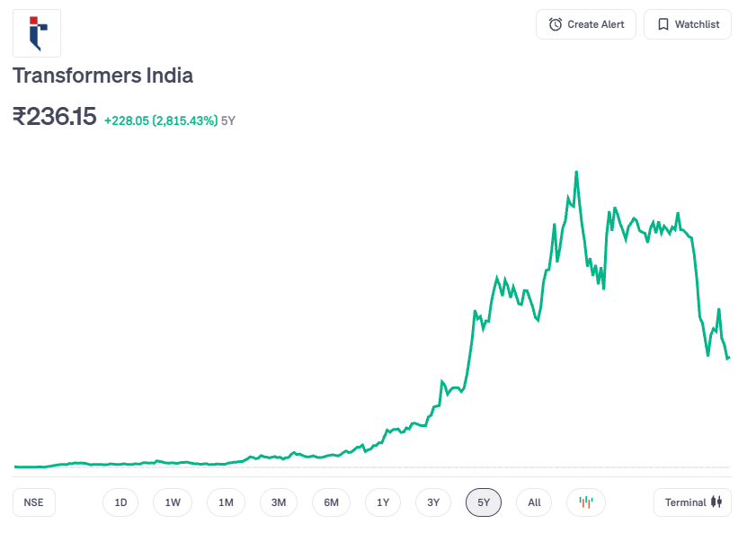Switch to candlestick chart view
The height and width of the screenshot is (533, 756).
(586, 502)
